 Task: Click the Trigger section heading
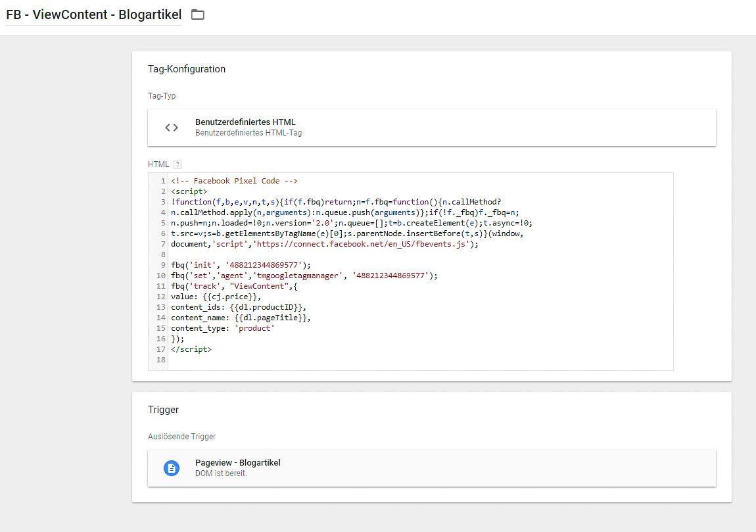tap(164, 410)
